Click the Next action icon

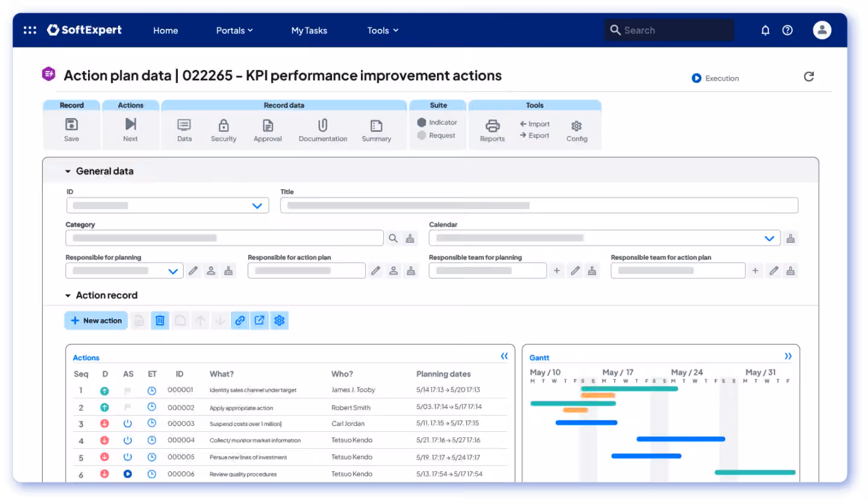tap(131, 124)
